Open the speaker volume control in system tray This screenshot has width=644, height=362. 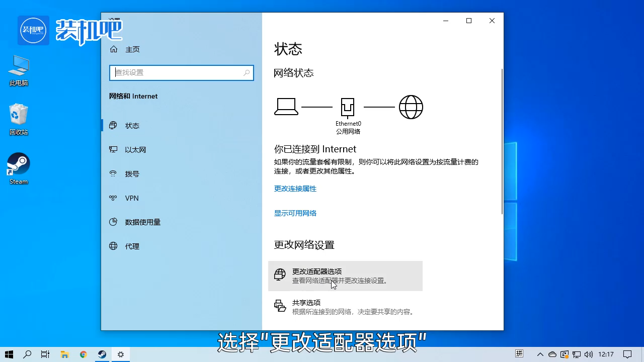pyautogui.click(x=588, y=354)
